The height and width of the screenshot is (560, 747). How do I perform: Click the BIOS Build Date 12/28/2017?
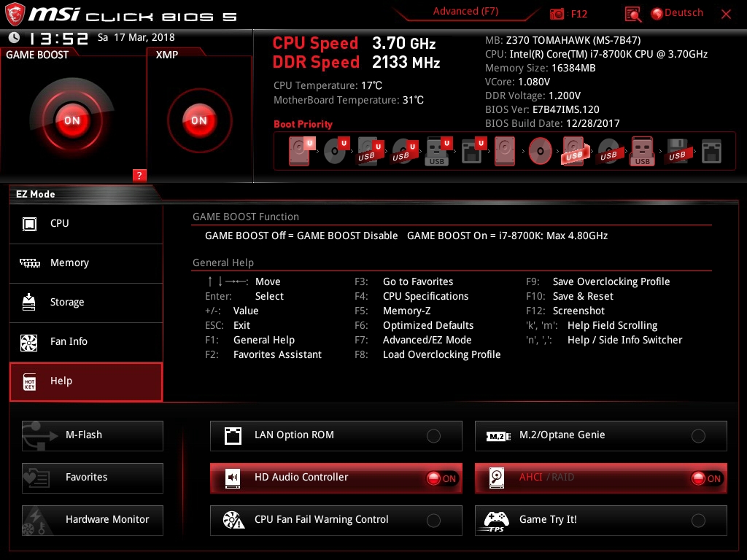552,123
